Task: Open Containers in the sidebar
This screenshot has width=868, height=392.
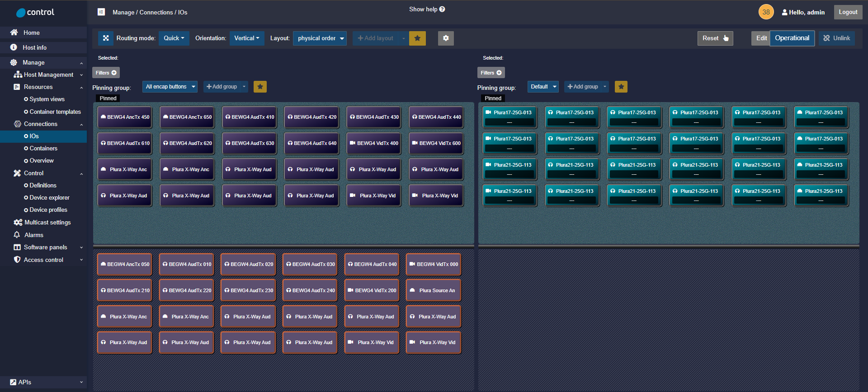Action: [x=43, y=149]
